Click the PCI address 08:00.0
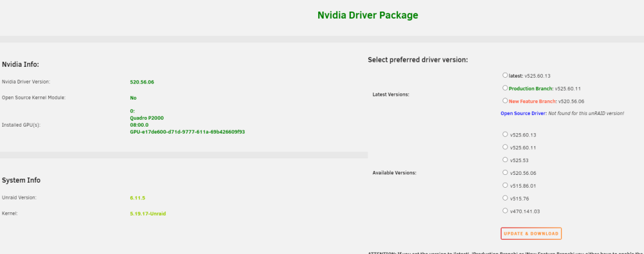The image size is (644, 254). click(x=139, y=125)
